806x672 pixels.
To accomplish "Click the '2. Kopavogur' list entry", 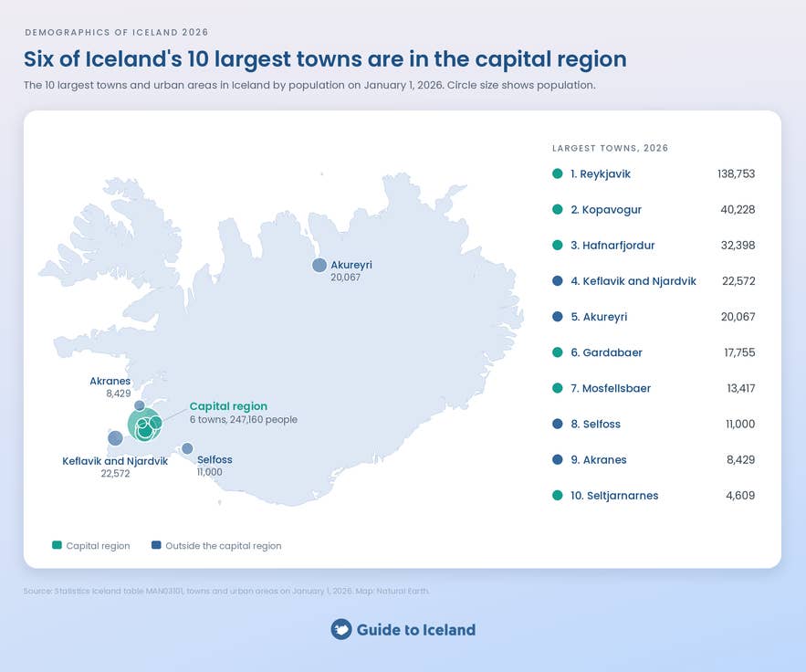I will (x=606, y=210).
